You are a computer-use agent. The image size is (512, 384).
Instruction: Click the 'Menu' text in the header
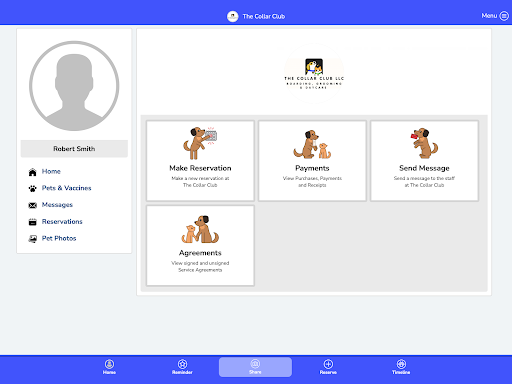(x=489, y=16)
